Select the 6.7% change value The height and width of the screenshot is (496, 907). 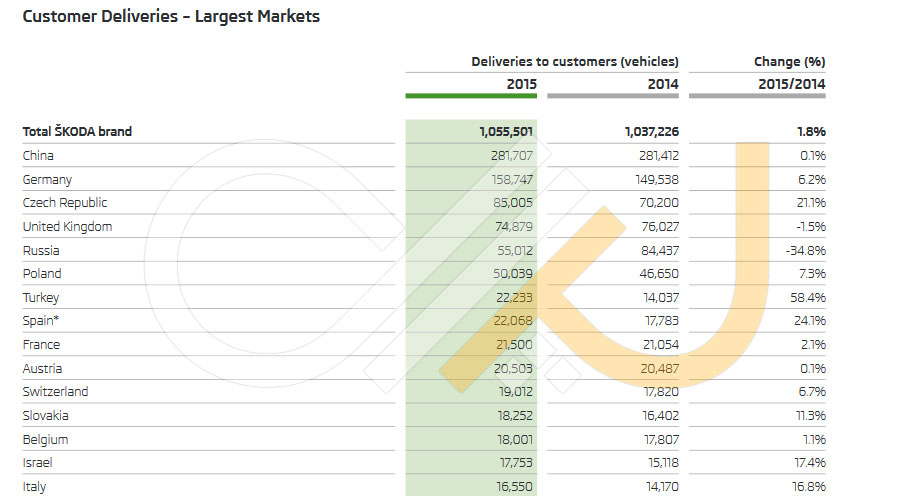(x=812, y=392)
